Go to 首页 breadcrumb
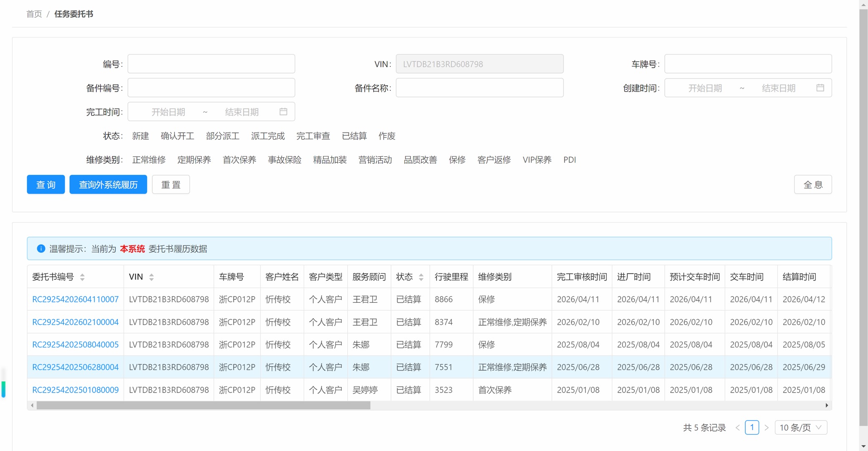 34,14
